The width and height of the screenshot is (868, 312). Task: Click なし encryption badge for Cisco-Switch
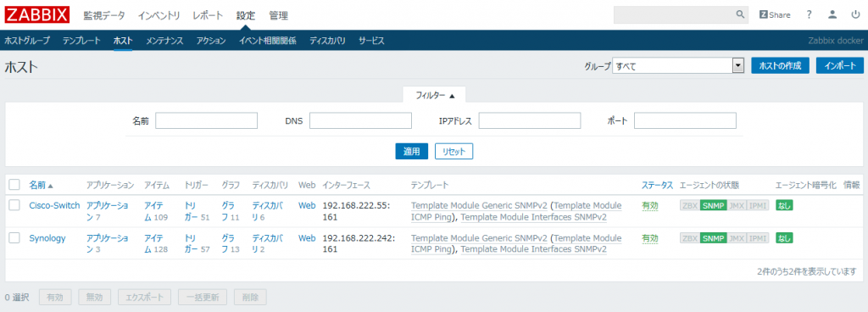(784, 205)
